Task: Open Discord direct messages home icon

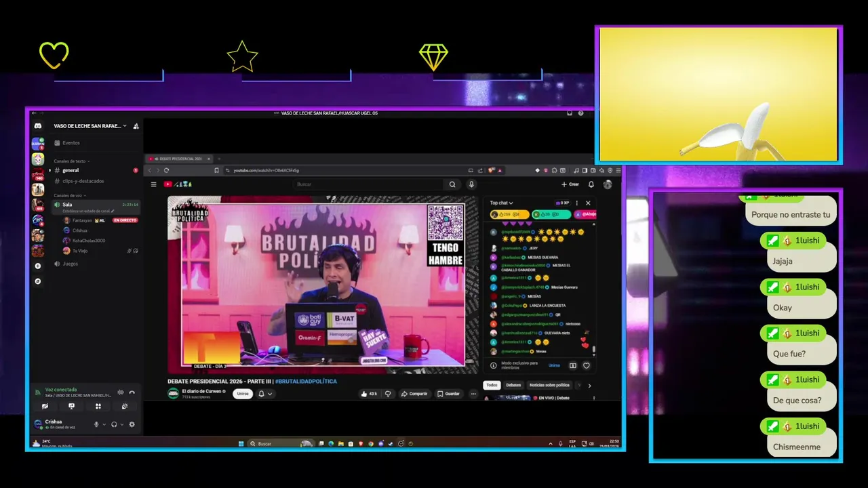Action: coord(38,126)
